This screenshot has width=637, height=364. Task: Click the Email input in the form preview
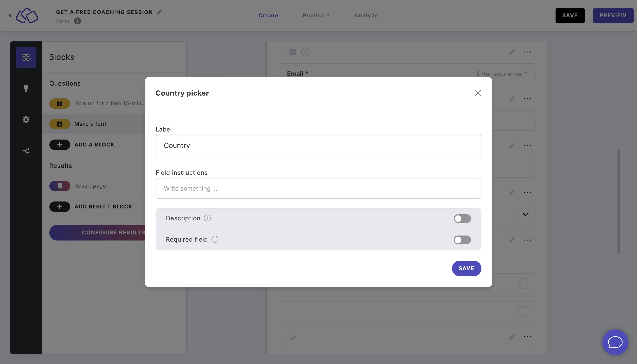407,74
